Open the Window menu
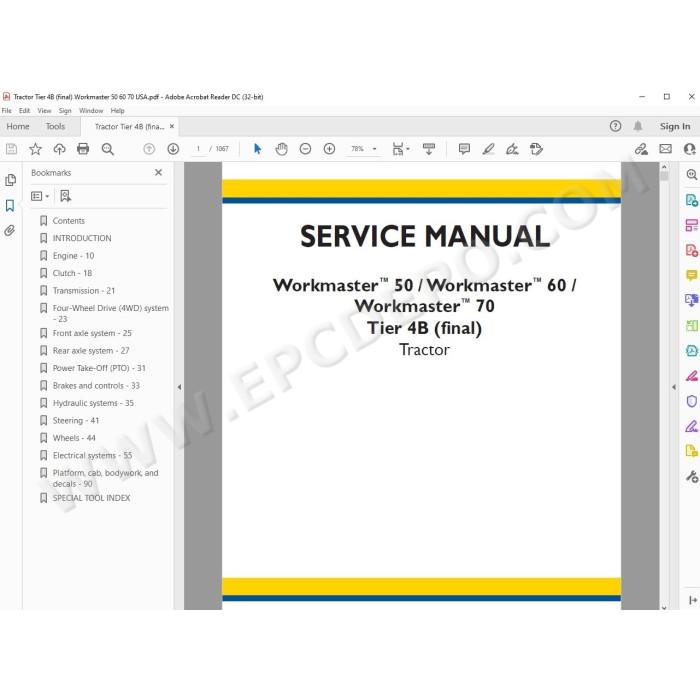 [x=91, y=111]
